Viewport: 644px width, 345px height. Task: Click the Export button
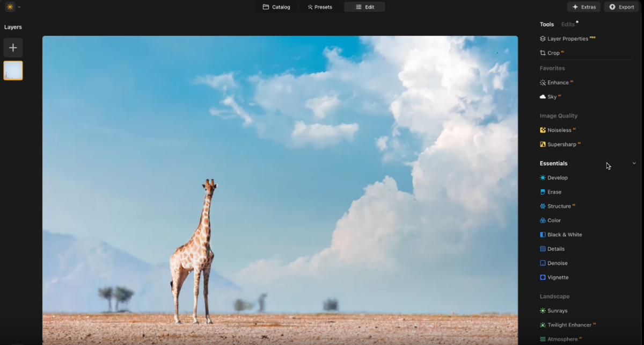621,6
